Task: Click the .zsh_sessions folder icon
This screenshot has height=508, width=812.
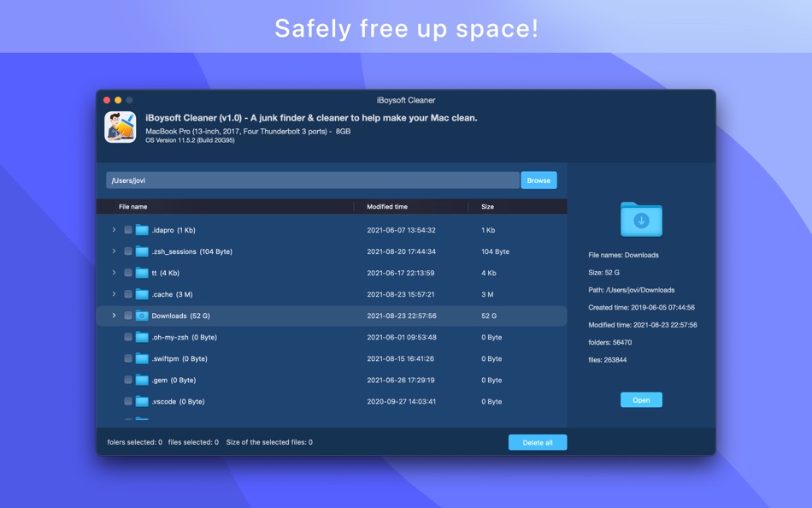Action: (x=142, y=251)
